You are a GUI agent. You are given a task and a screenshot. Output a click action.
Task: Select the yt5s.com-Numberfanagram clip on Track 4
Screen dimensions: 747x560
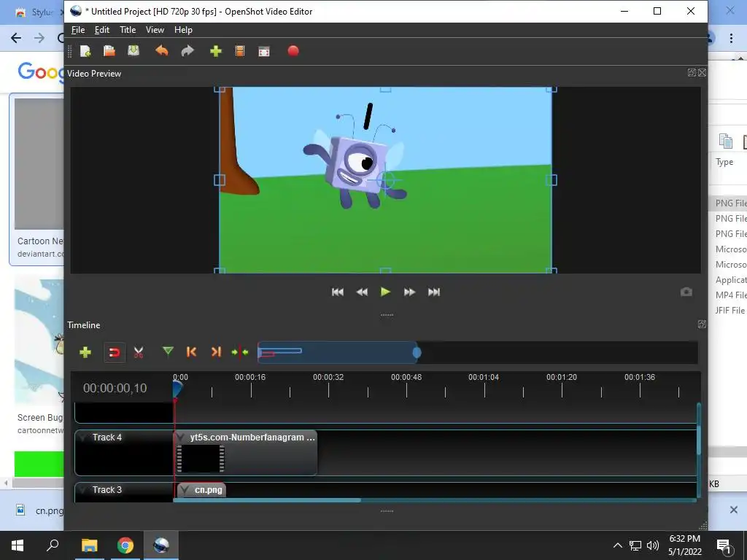[x=246, y=453]
